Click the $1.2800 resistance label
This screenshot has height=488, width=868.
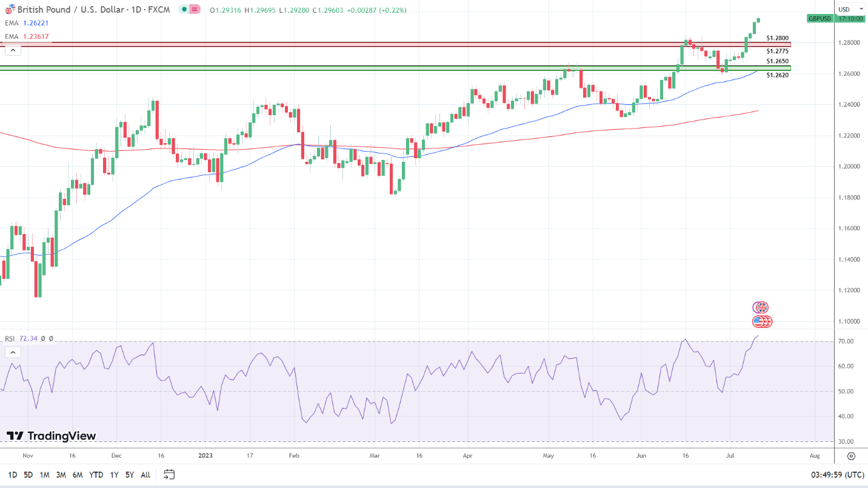click(x=777, y=38)
